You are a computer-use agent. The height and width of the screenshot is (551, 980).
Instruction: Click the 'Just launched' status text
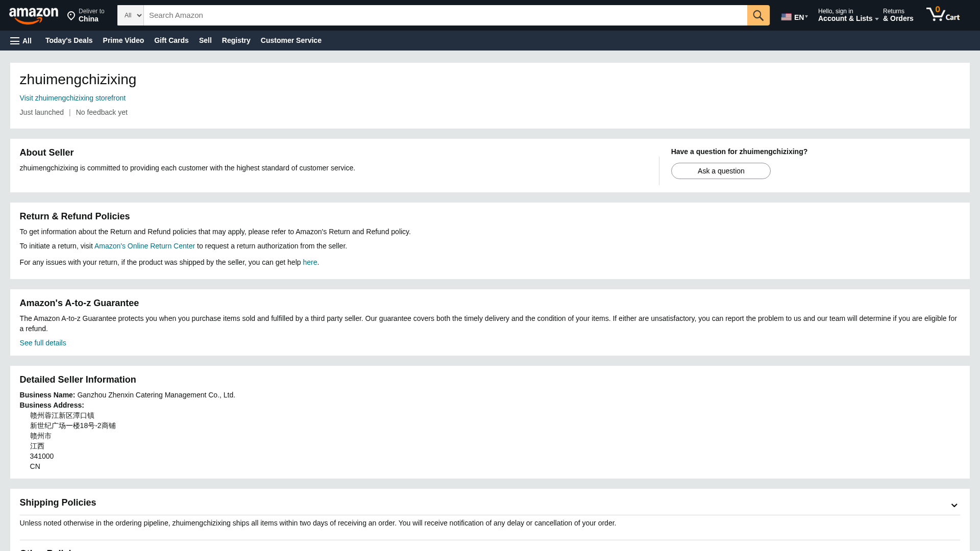pos(42,112)
